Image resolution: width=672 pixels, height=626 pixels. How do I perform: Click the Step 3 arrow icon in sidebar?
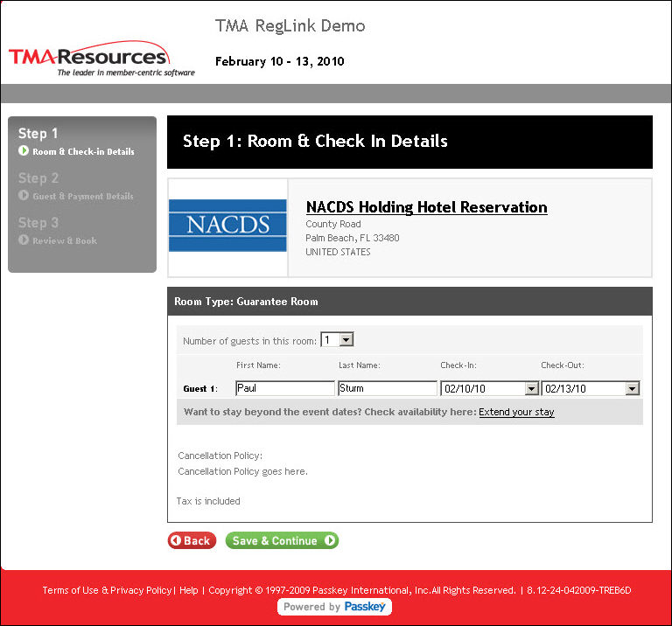pyautogui.click(x=24, y=240)
